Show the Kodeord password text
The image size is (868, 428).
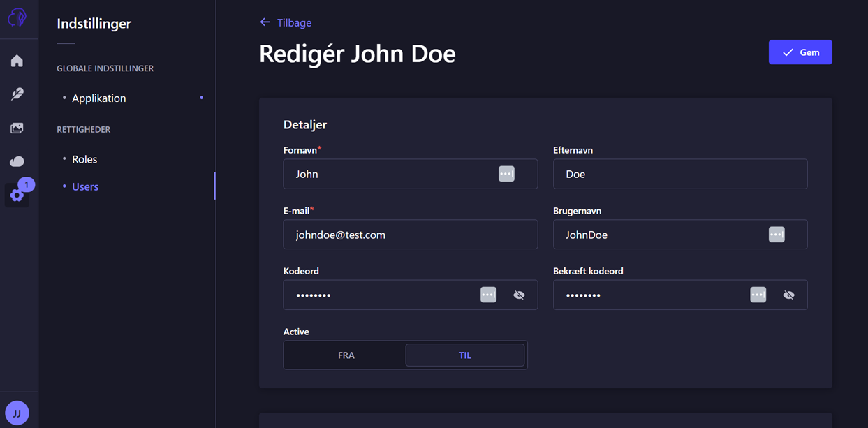pyautogui.click(x=519, y=295)
